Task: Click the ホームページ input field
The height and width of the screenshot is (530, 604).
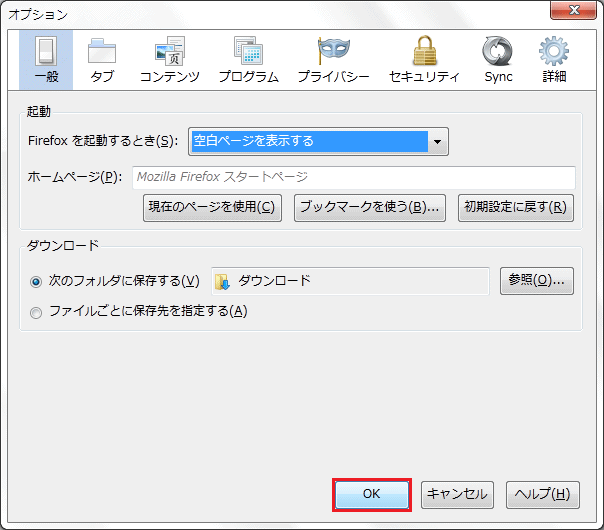Action: (x=353, y=177)
